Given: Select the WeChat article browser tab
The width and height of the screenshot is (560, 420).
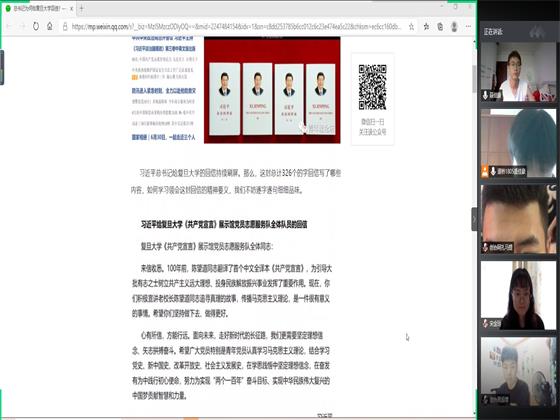Looking at the screenshot, I should pyautogui.click(x=38, y=8).
